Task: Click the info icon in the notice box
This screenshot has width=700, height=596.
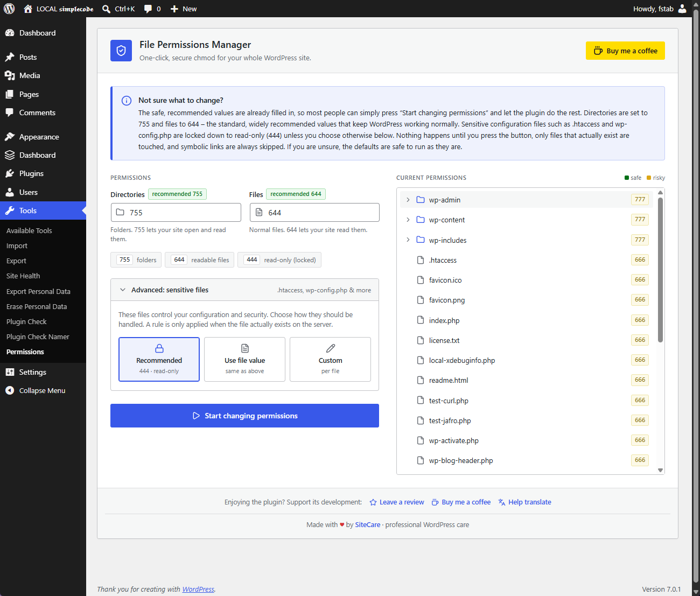Action: [127, 101]
